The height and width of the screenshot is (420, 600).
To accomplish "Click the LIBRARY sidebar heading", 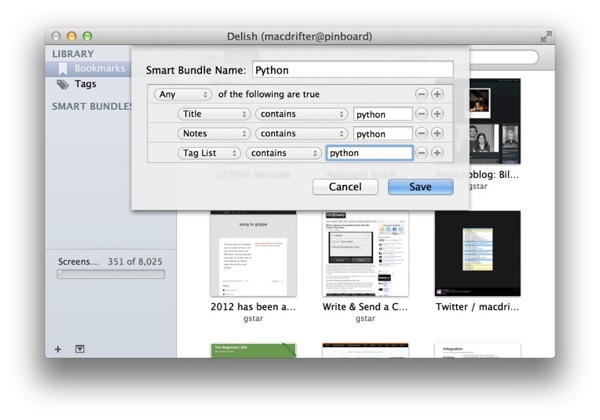I will [73, 54].
